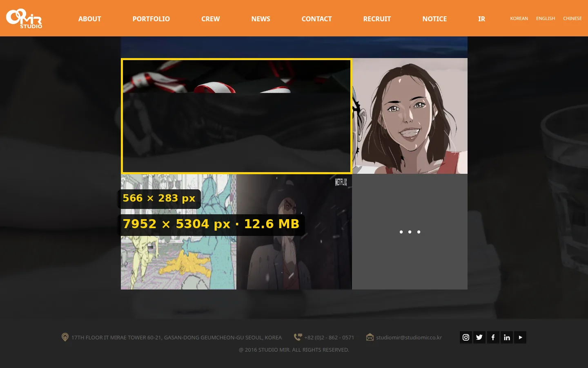Open the YouTube play icon
The height and width of the screenshot is (368, 588).
point(520,337)
